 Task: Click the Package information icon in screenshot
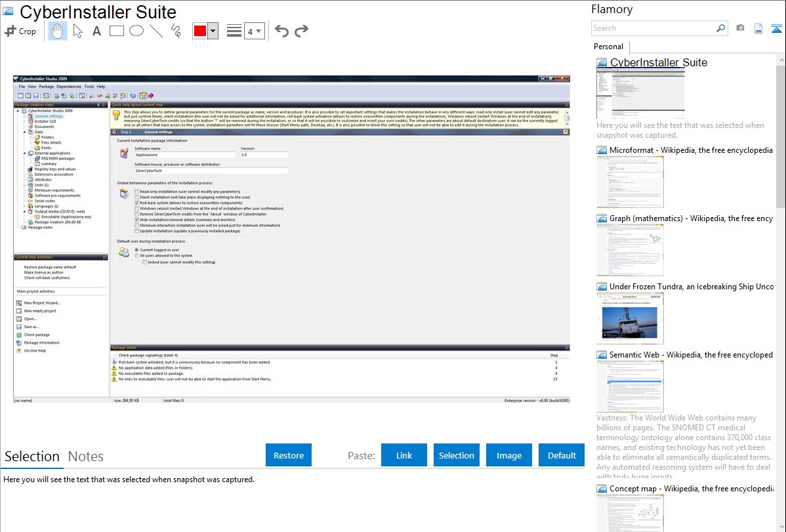point(18,342)
